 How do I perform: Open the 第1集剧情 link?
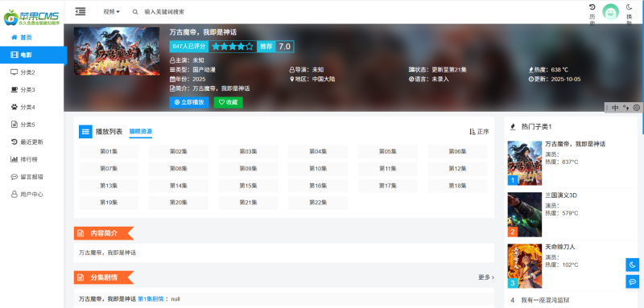click(x=151, y=299)
